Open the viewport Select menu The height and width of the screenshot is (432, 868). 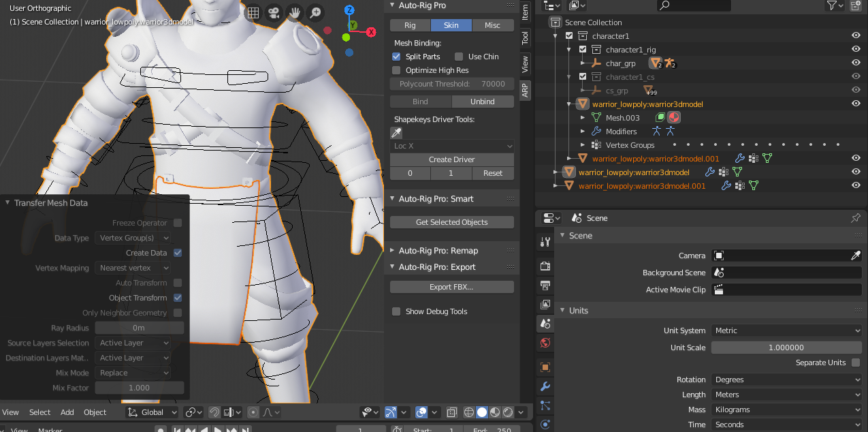coord(39,412)
